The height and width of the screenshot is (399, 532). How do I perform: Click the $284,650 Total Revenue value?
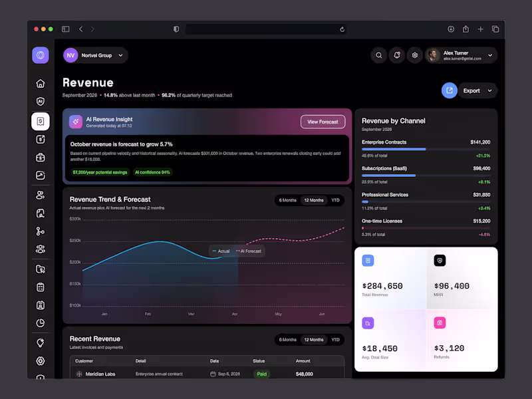pos(382,286)
